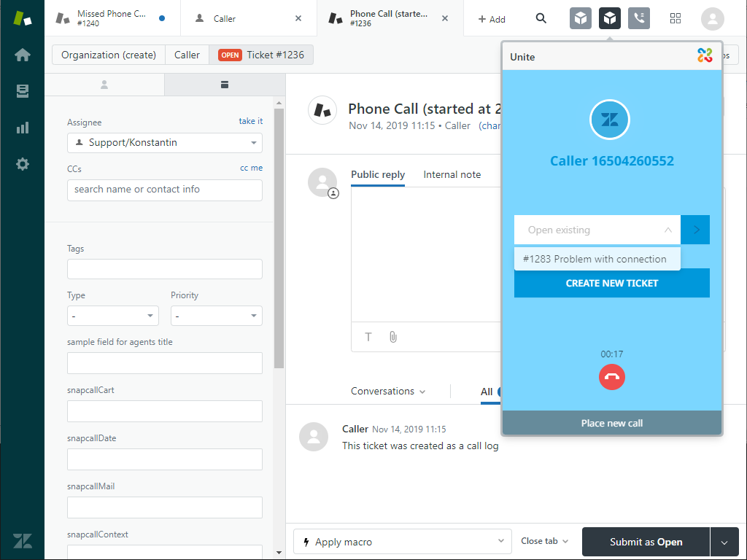Click the red hang up call button

(x=611, y=377)
